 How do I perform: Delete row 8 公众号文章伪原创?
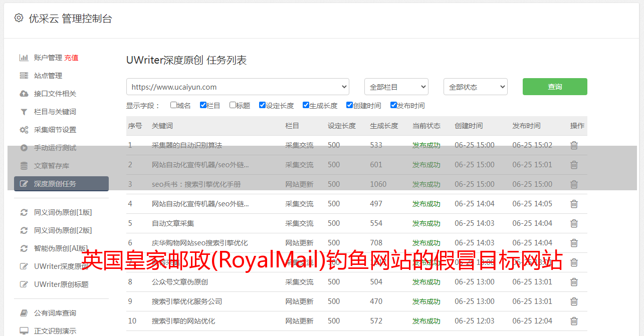tap(574, 282)
